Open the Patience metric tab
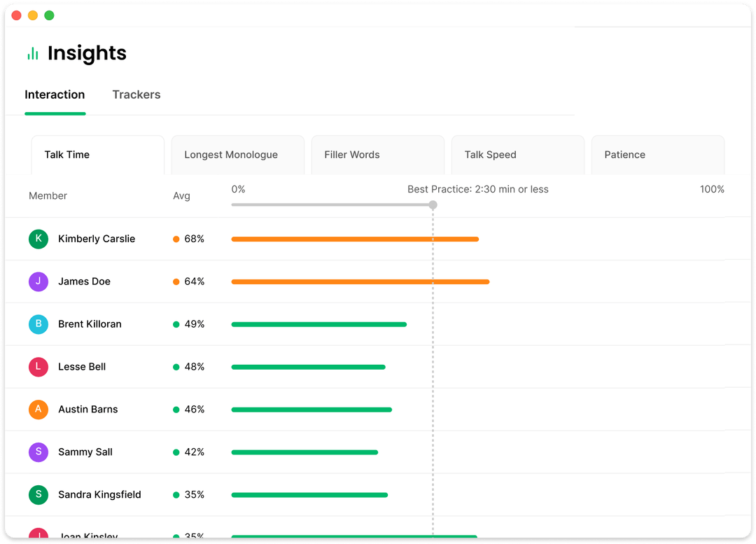 (x=658, y=155)
